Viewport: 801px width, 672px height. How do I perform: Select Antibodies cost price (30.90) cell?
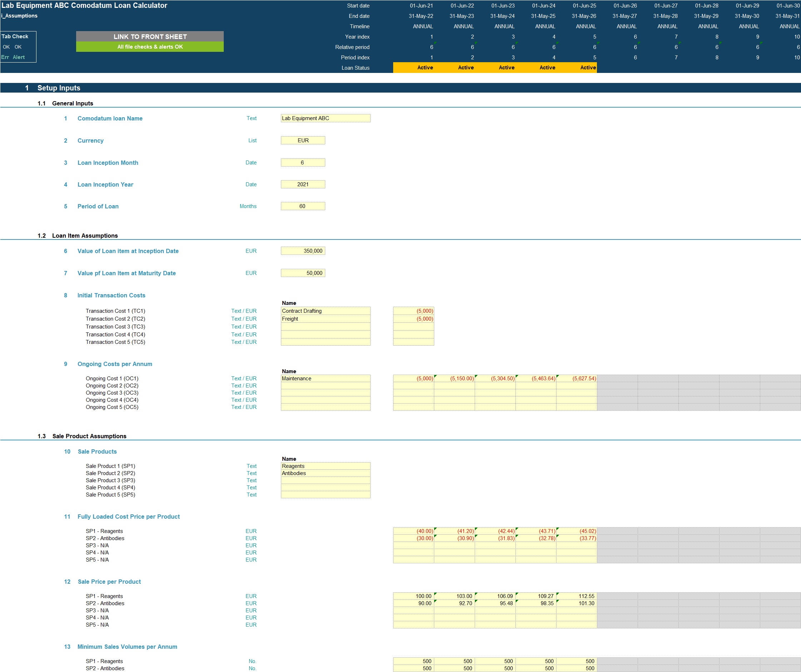pyautogui.click(x=454, y=539)
